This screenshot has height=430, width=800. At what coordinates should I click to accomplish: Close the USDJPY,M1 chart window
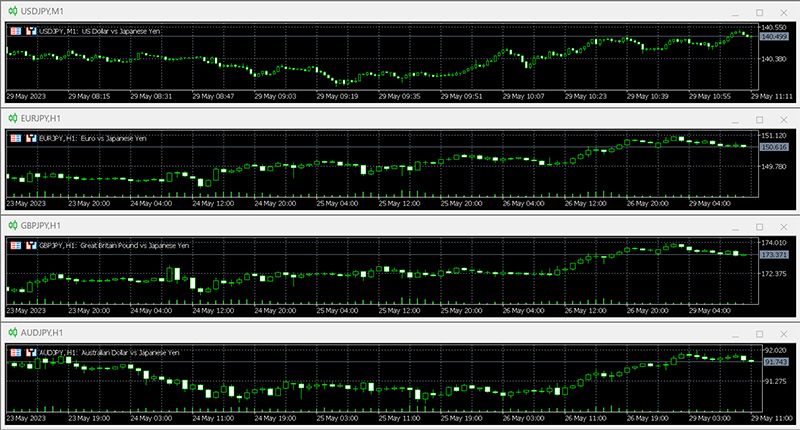coord(784,12)
